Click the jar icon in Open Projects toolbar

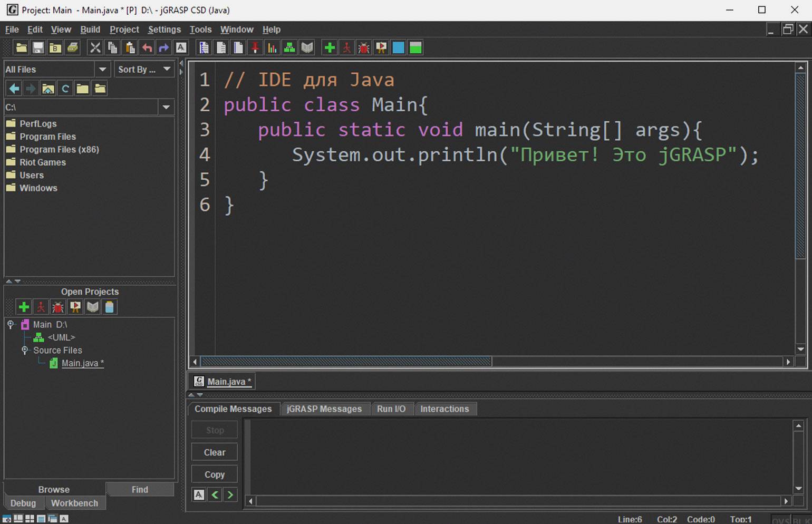tap(109, 307)
